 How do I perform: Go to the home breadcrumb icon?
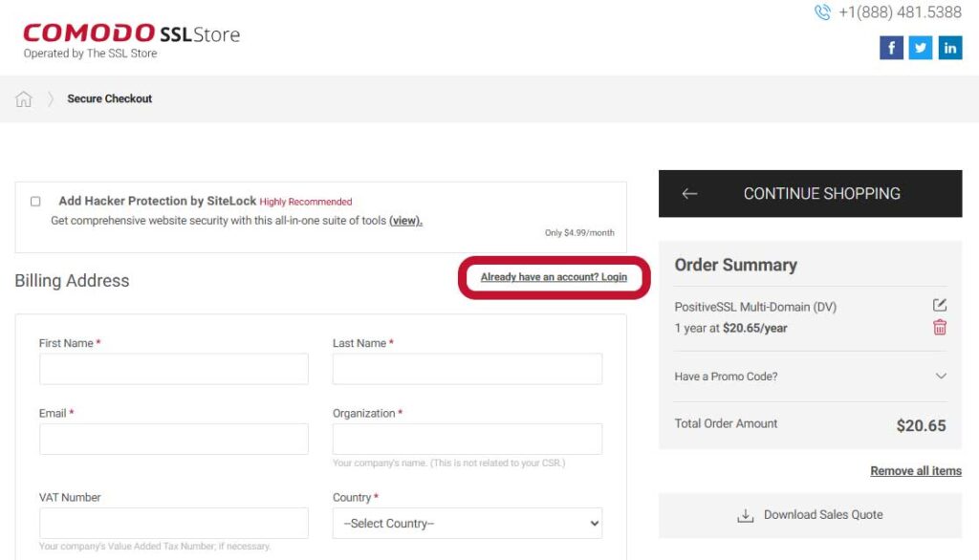coord(24,98)
